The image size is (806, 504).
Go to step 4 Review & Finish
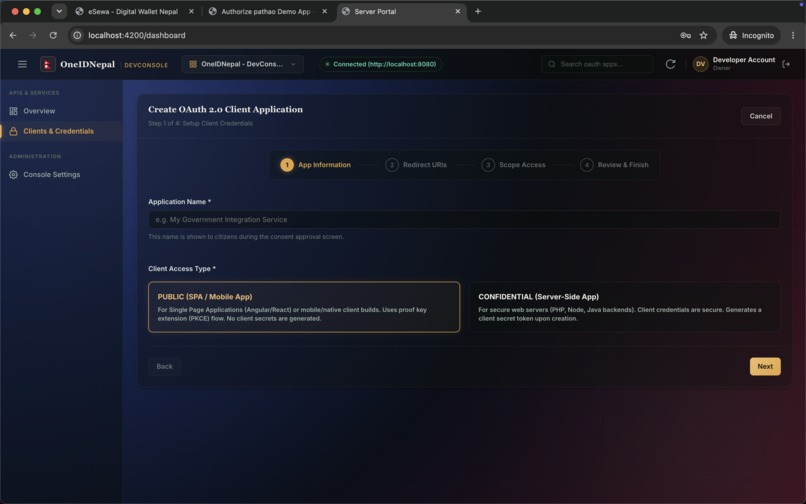pyautogui.click(x=614, y=165)
